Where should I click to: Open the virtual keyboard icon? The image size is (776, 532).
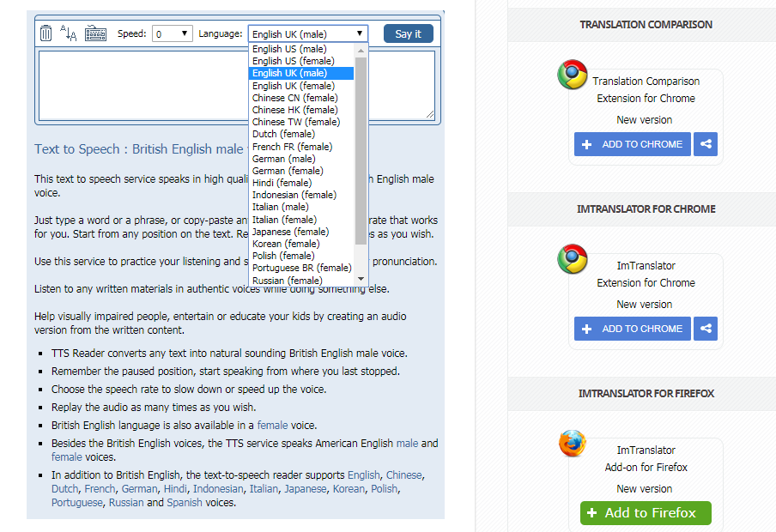95,33
